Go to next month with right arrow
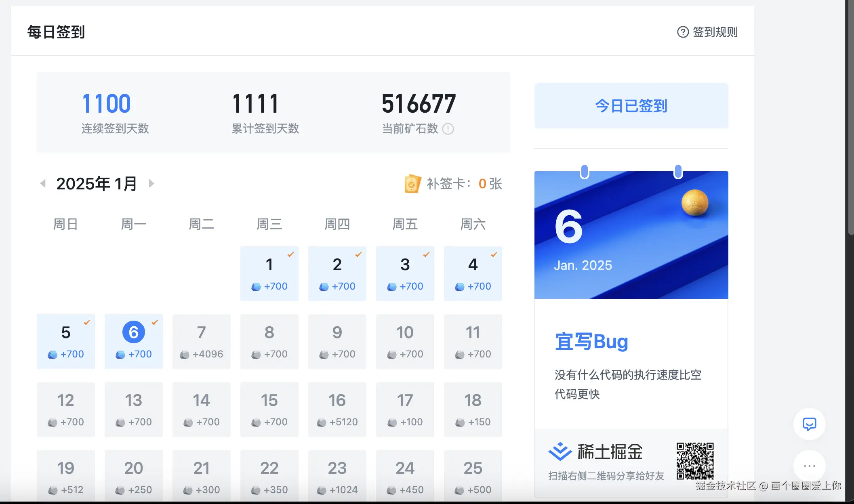The width and height of the screenshot is (854, 504). coord(151,183)
